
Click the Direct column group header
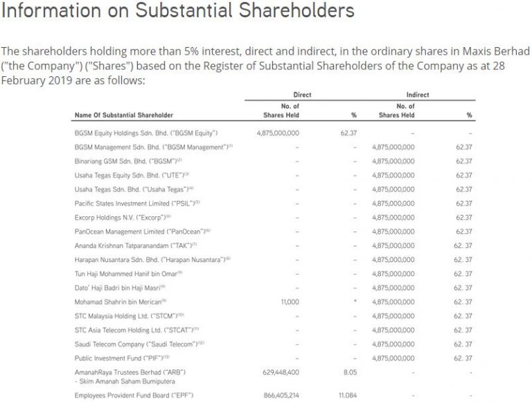tap(302, 95)
